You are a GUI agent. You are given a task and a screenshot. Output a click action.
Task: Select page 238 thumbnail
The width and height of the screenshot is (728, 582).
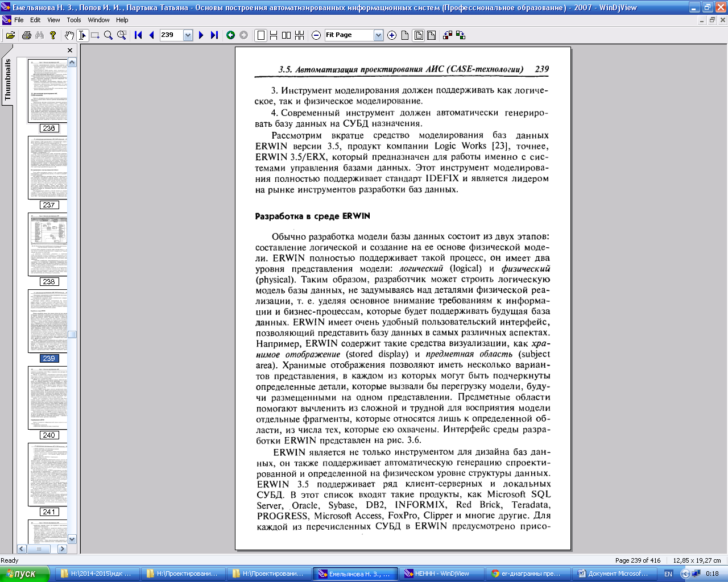[x=49, y=245]
